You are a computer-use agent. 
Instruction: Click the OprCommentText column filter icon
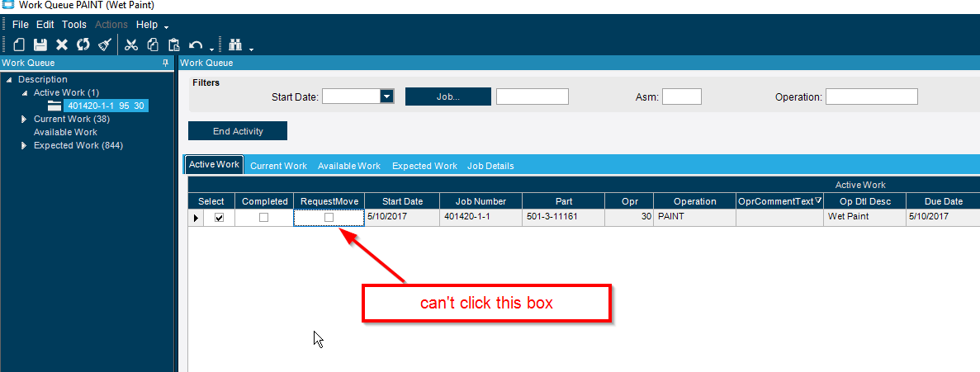tap(818, 200)
